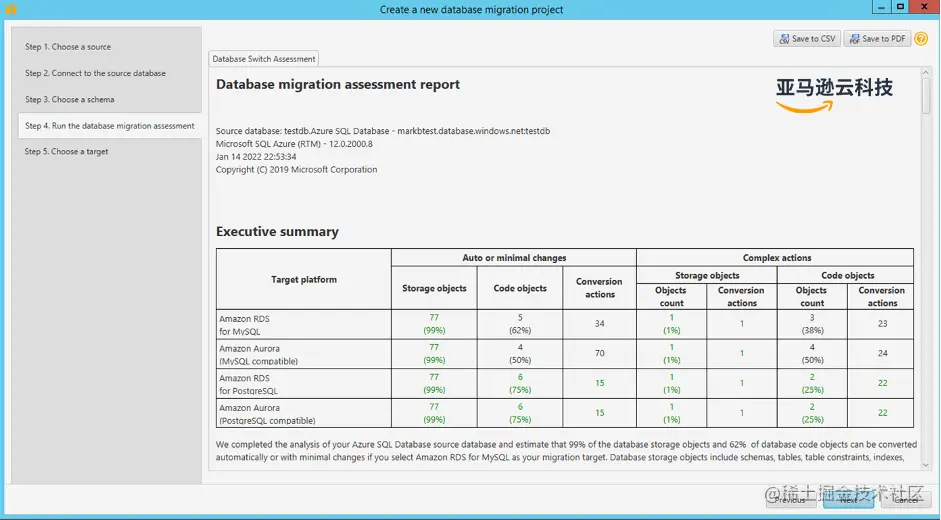The height and width of the screenshot is (520, 941).
Task: Click conversion actions value 70
Action: [600, 353]
